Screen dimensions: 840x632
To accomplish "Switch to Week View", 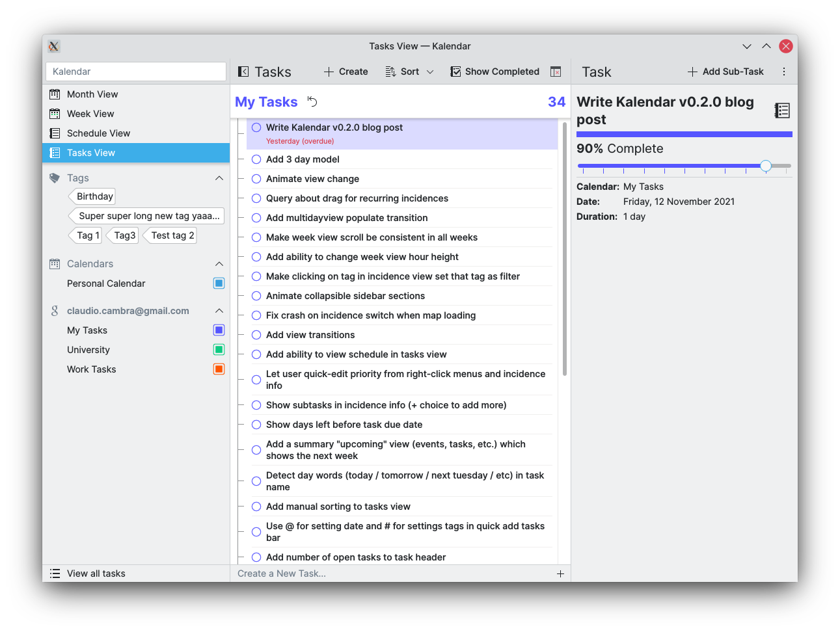I will tap(136, 114).
